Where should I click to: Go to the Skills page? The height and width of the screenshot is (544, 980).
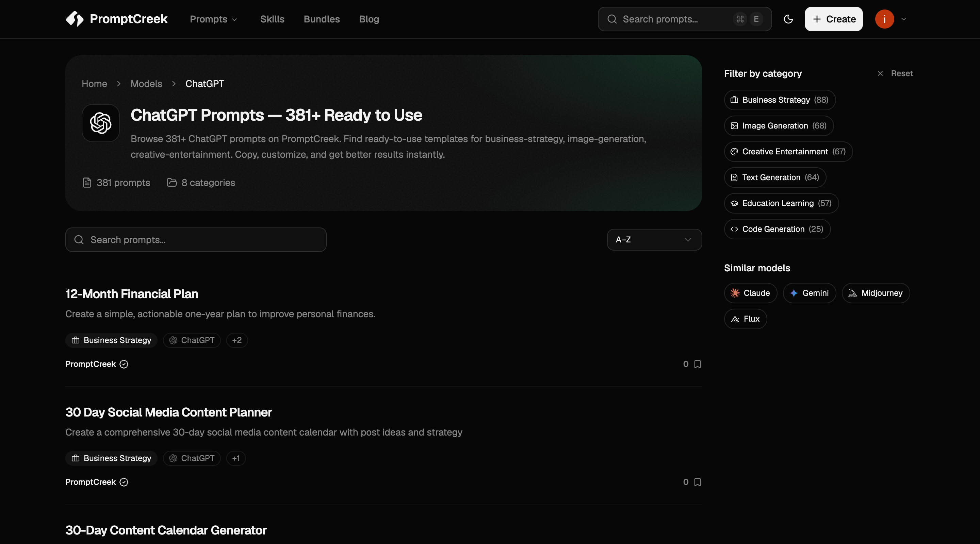[x=272, y=19]
